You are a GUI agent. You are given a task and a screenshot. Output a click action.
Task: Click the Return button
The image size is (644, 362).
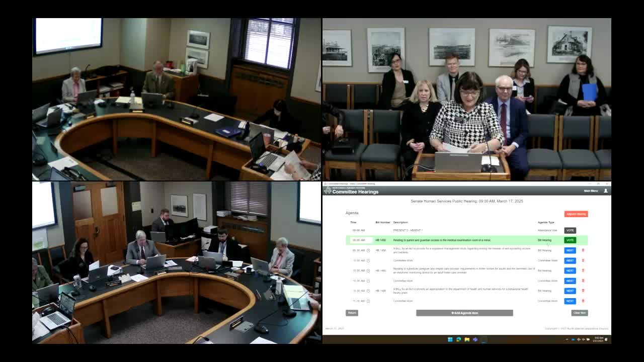pyautogui.click(x=352, y=313)
